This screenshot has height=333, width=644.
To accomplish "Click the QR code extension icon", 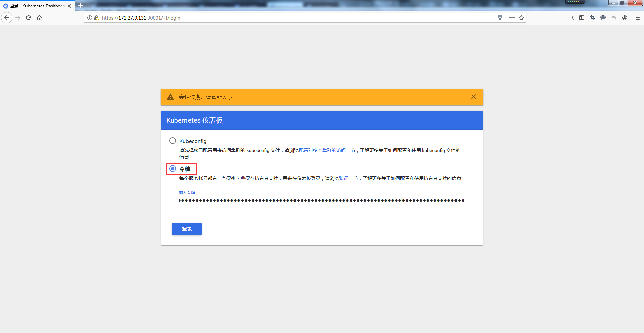I will pyautogui.click(x=500, y=18).
